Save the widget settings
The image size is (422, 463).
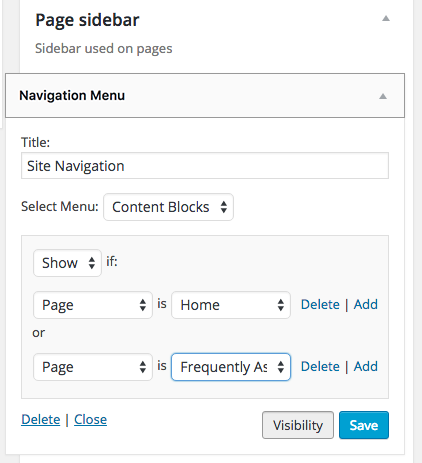(364, 425)
